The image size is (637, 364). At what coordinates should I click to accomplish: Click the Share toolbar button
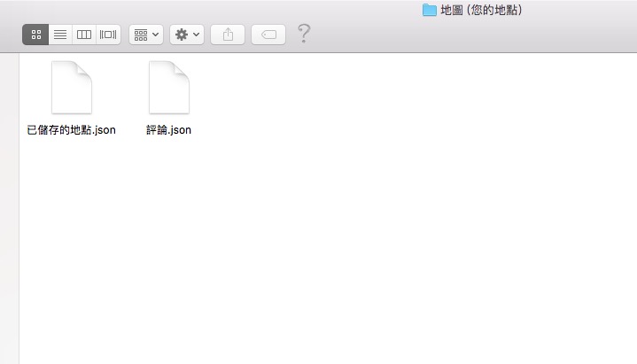[228, 35]
